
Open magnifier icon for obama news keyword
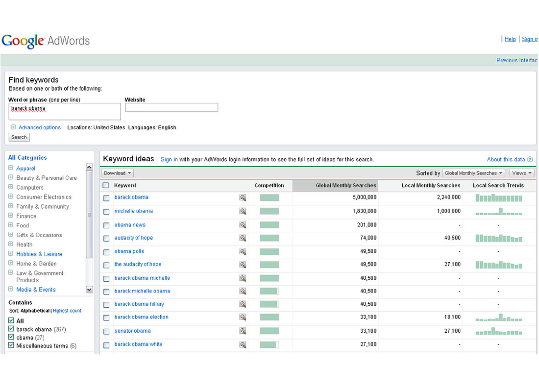243,225
